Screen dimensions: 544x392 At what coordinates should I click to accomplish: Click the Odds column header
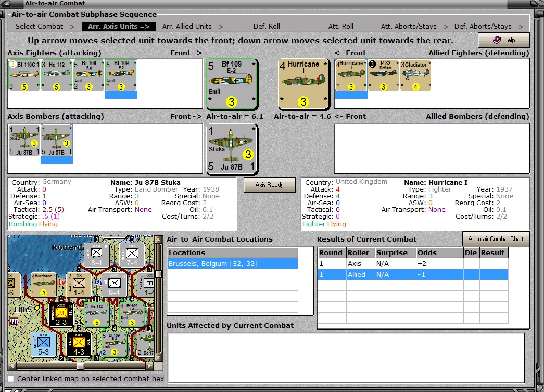[439, 252]
